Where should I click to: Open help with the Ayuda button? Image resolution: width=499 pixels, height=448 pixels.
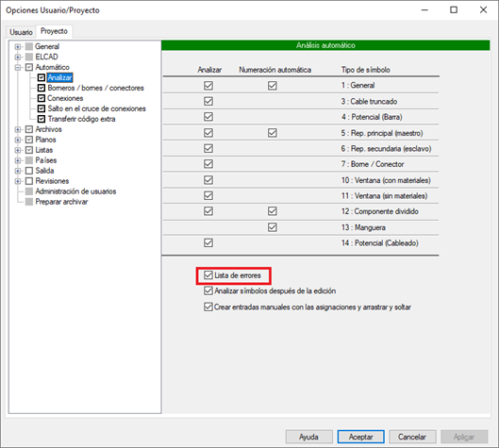pyautogui.click(x=309, y=437)
